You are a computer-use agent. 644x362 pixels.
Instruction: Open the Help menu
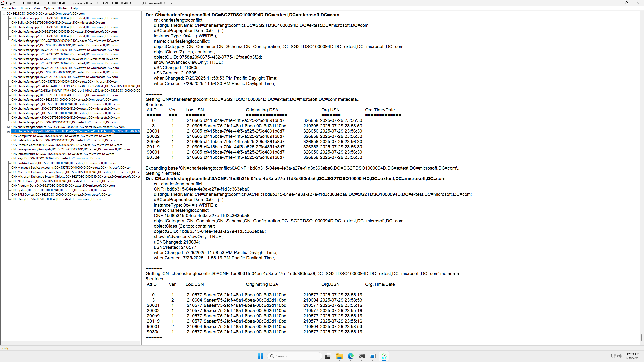[x=74, y=8]
